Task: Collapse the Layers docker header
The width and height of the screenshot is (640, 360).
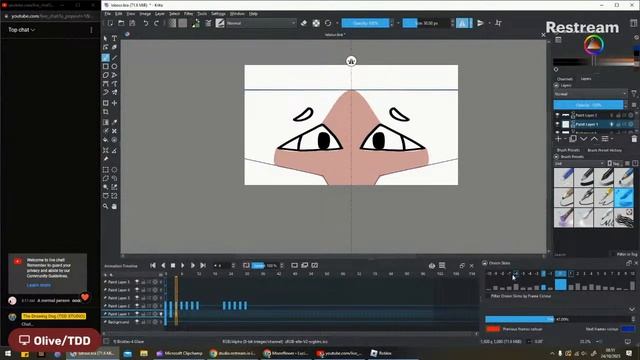Action: pyautogui.click(x=556, y=85)
